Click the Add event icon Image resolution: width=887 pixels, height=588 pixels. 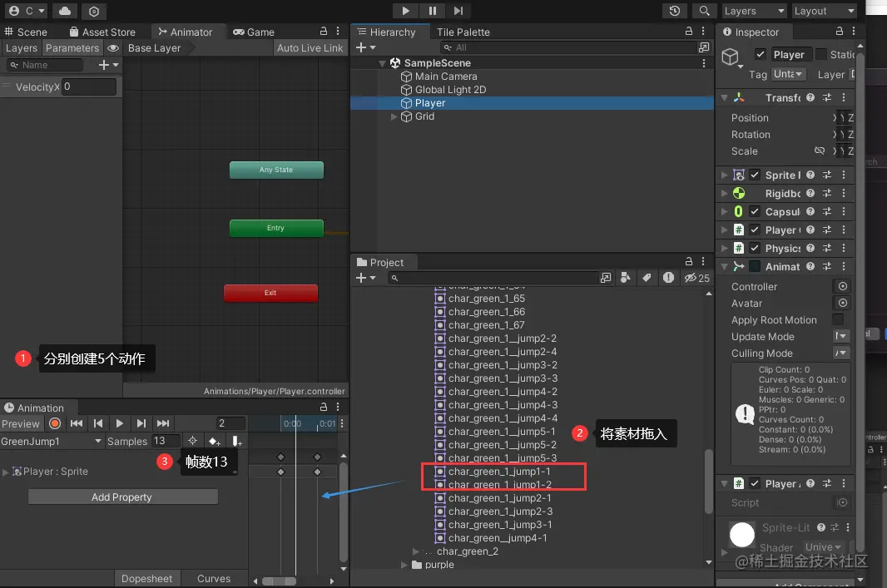click(x=236, y=441)
